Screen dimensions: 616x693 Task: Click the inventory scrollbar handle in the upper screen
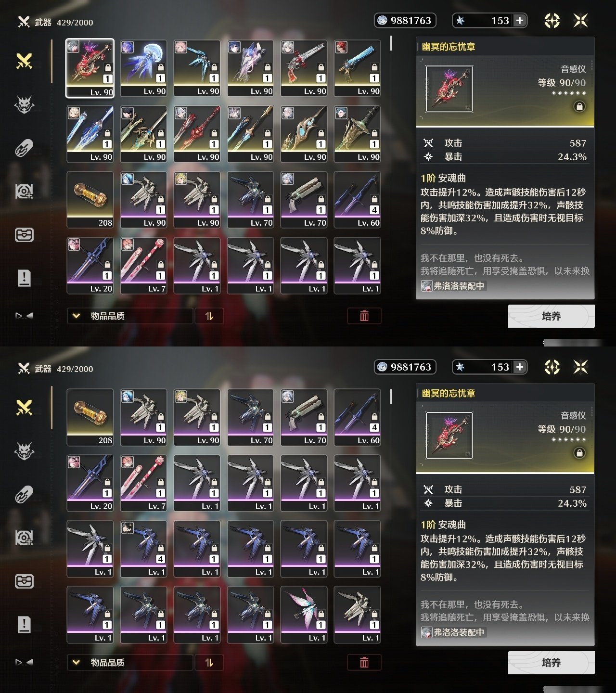391,43
